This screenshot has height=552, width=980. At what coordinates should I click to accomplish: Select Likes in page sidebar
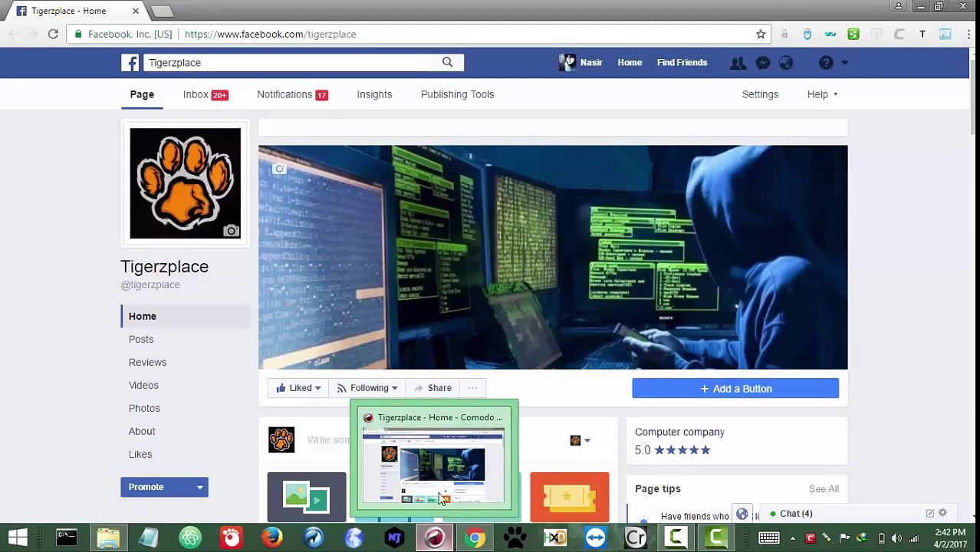140,454
